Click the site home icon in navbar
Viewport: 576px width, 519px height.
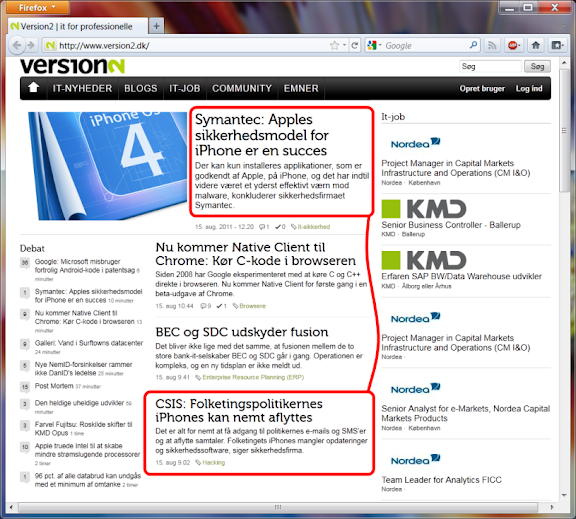(x=33, y=88)
